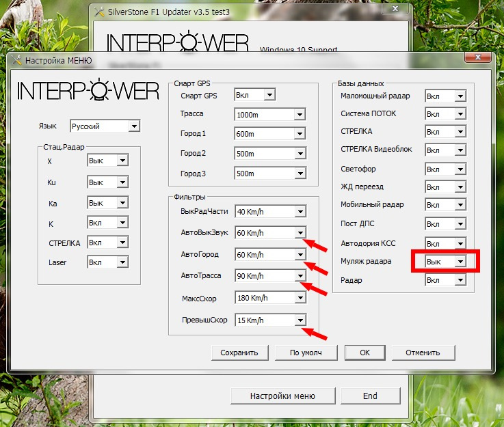The width and height of the screenshot is (504, 427).
Task: Open the Город3 distance dropdown
Action: (270, 174)
